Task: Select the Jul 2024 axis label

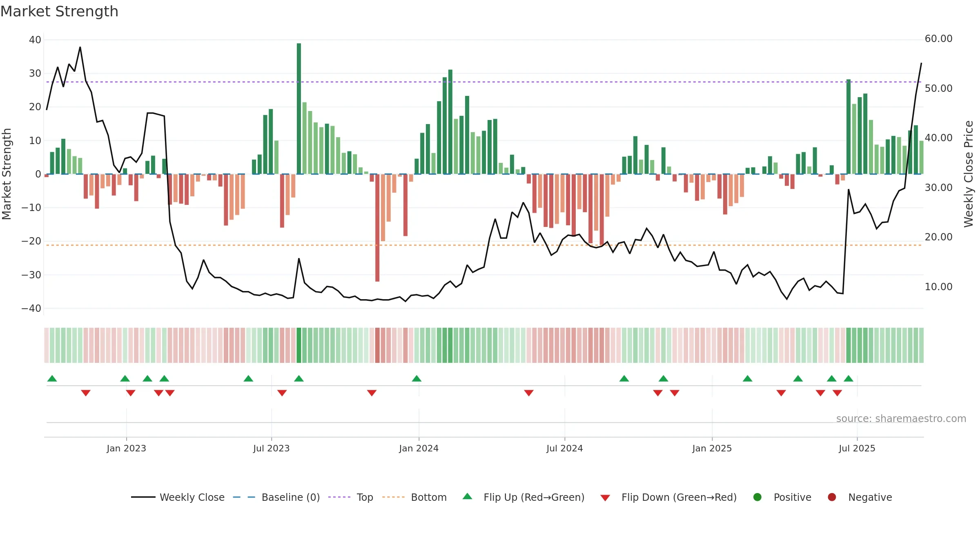Action: pos(565,448)
